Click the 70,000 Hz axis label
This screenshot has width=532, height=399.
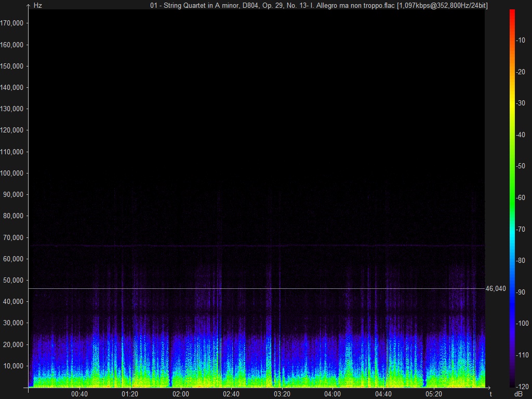coord(13,238)
